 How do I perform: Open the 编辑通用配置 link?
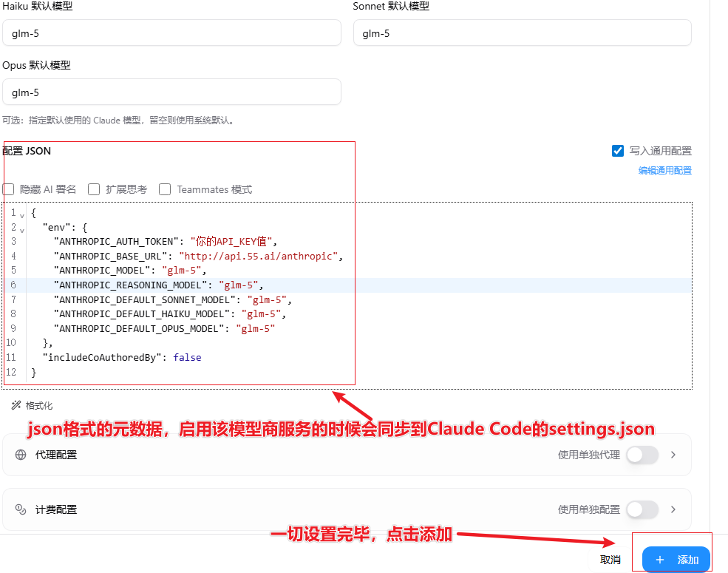coord(665,170)
